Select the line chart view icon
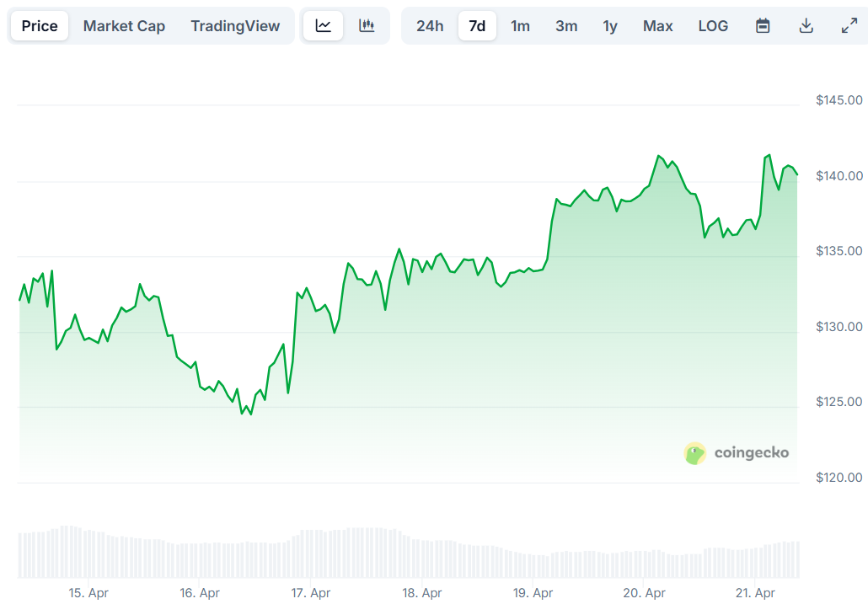Screen dimensions: 868x604 click(324, 26)
